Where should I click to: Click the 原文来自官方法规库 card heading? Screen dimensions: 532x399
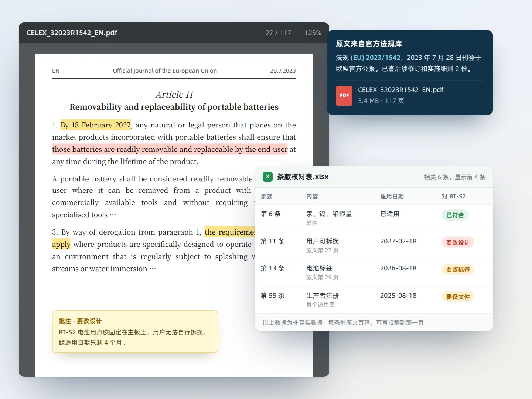tap(369, 44)
